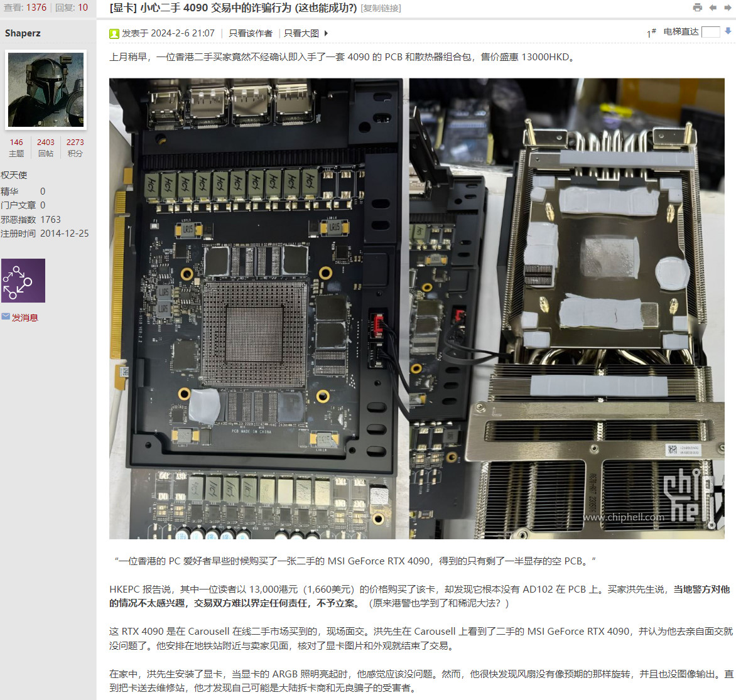
Task: Click the green user icon before post date
Action: 114,33
